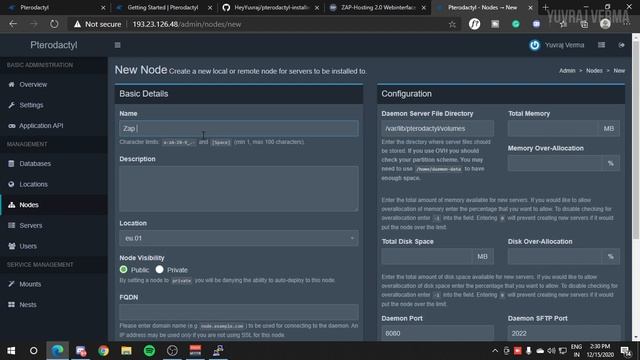Click the Pterodactyl logo title
Image resolution: width=640 pixels, height=360 pixels.
pos(53,45)
